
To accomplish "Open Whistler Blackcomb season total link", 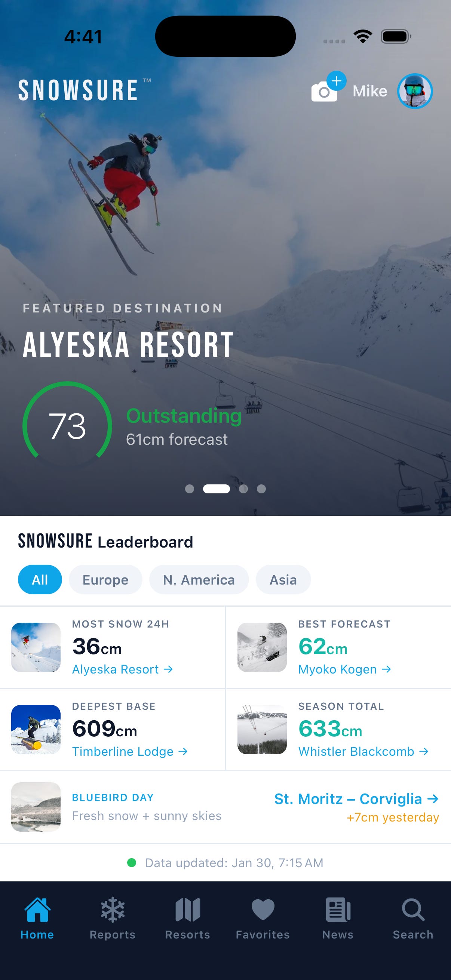I will tap(363, 751).
